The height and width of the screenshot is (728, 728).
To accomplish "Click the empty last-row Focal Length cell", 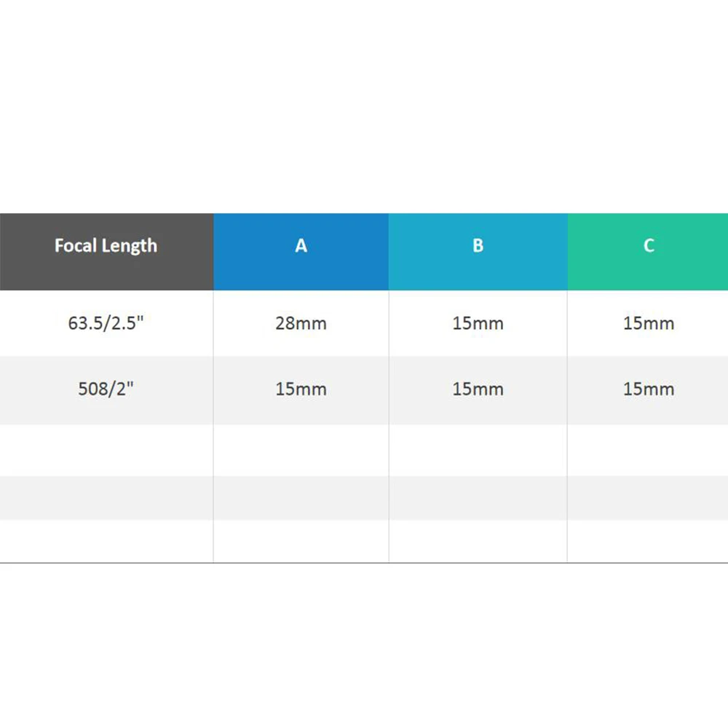I will pos(106,541).
